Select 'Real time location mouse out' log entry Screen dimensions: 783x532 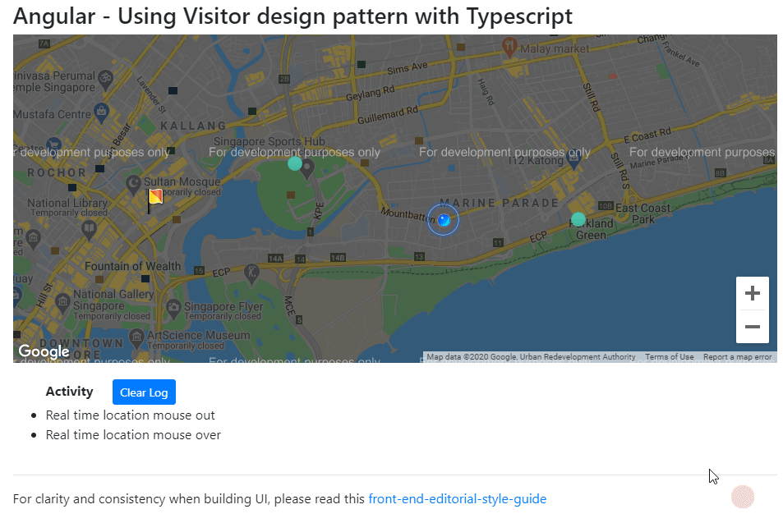coord(131,415)
